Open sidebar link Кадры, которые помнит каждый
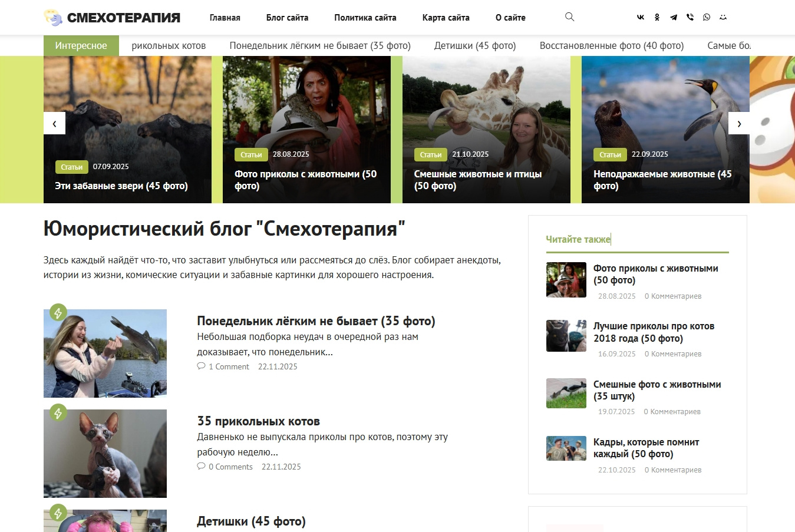Image resolution: width=795 pixels, height=532 pixels. [646, 448]
